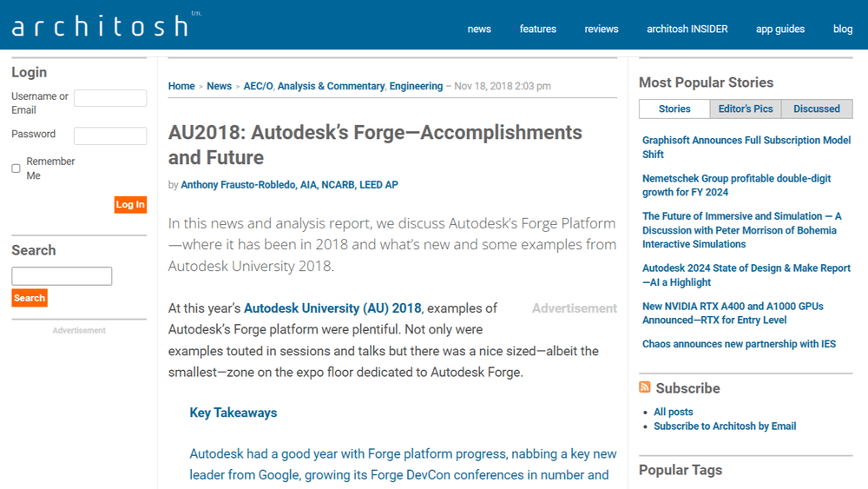
Task: Select the Stories tab
Action: [x=674, y=109]
